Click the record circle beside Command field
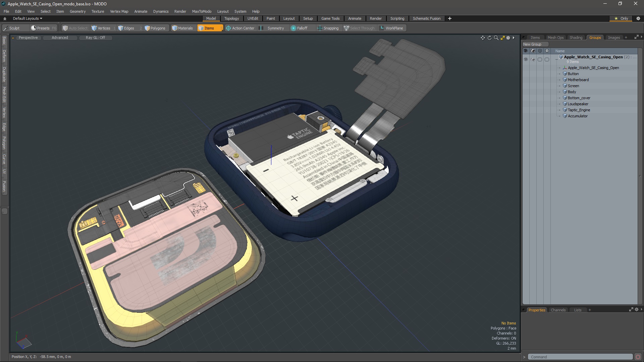Viewport: 644px width, 362px height. (638, 357)
